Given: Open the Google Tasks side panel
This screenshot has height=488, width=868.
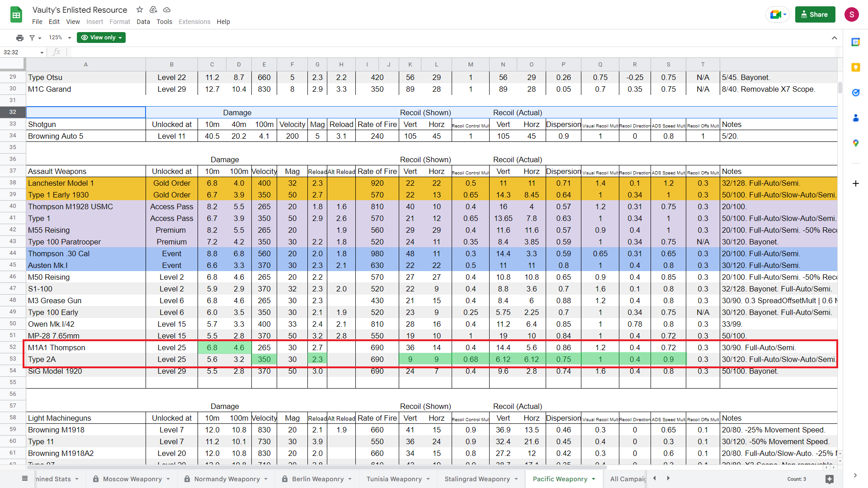Looking at the screenshot, I should (x=855, y=93).
